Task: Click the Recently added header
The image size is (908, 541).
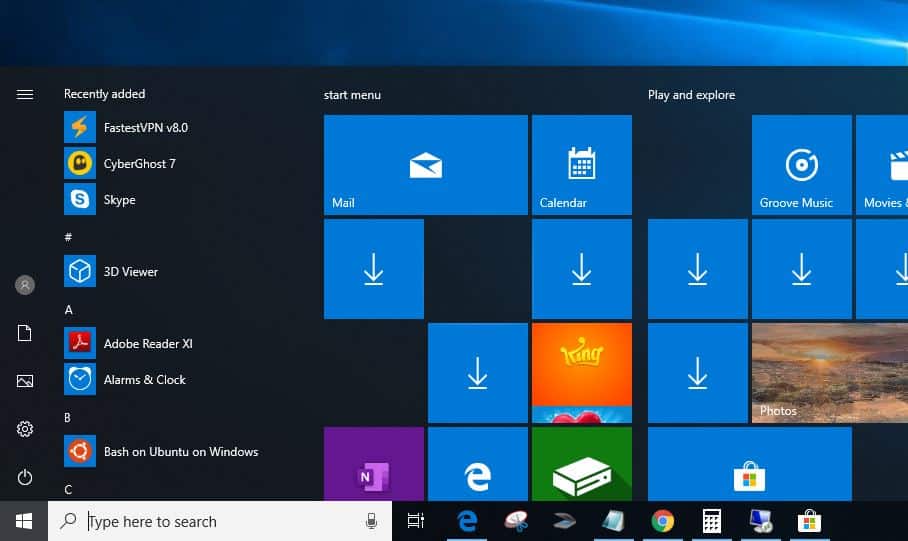Action: click(x=104, y=94)
